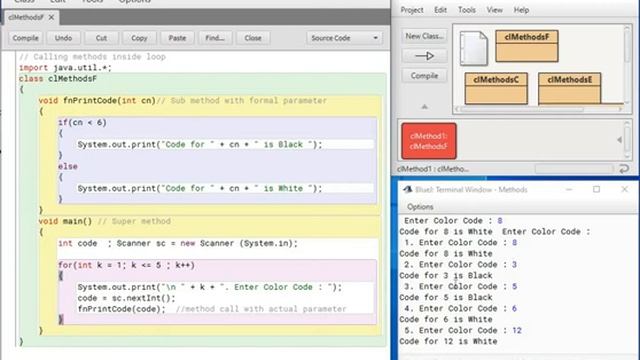Open the Options menu in Terminal Window
This screenshot has height=360, width=640.
coord(420,207)
